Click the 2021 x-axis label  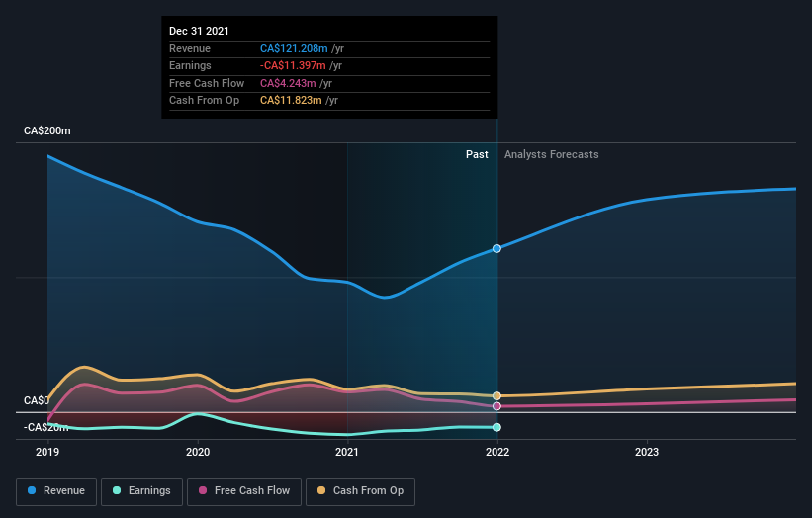tap(347, 453)
